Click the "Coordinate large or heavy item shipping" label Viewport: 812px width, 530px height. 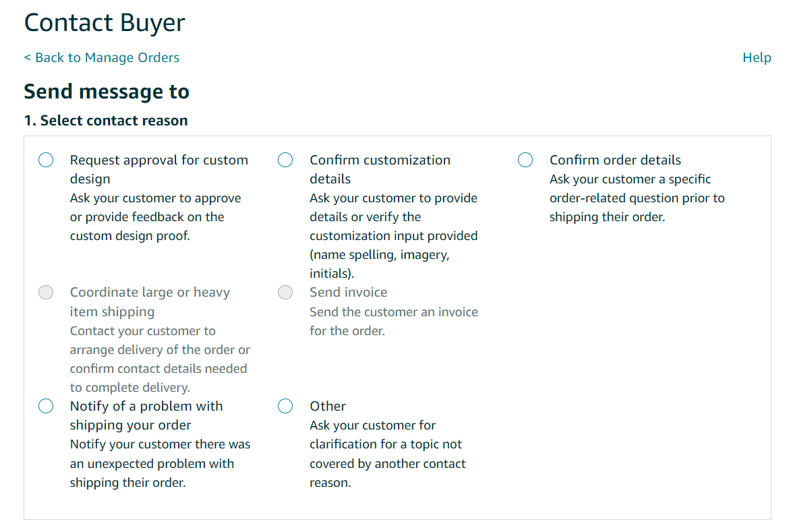point(150,301)
